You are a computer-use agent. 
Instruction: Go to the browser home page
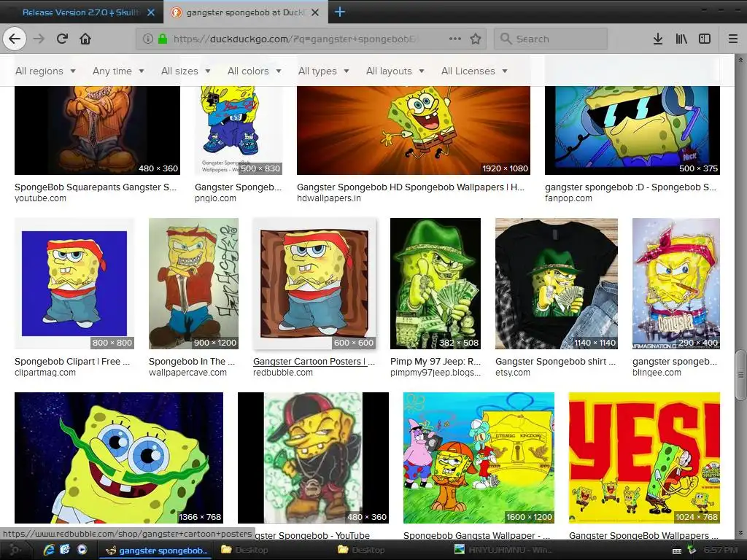tap(85, 39)
